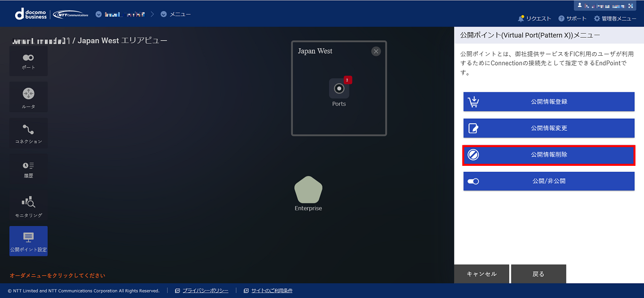
Task: Open the 履歴 history panel
Action: pos(29,169)
